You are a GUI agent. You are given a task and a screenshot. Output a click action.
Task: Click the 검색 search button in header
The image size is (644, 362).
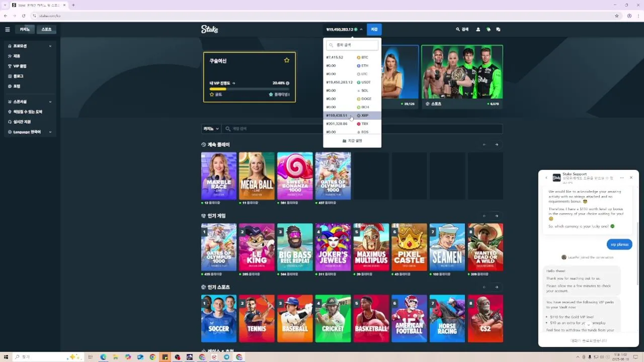click(462, 30)
